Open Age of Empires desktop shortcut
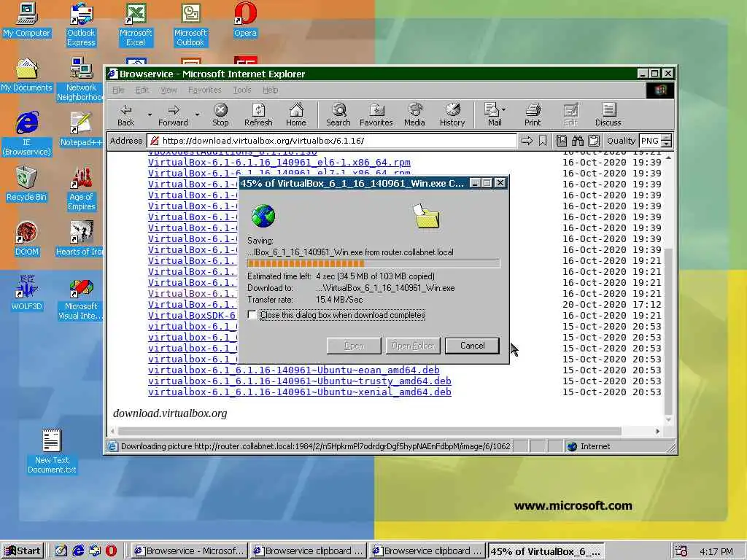747x560 pixels. (81, 189)
